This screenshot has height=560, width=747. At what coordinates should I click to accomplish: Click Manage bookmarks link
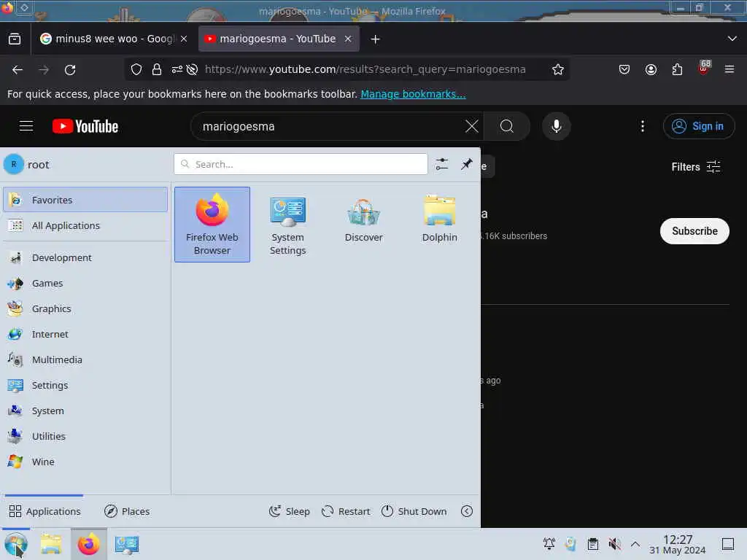click(413, 94)
